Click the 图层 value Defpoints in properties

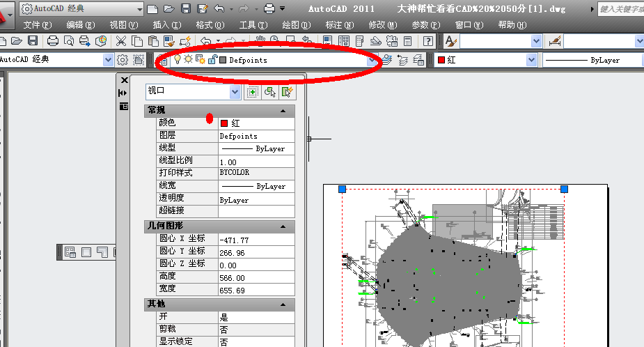(x=256, y=136)
